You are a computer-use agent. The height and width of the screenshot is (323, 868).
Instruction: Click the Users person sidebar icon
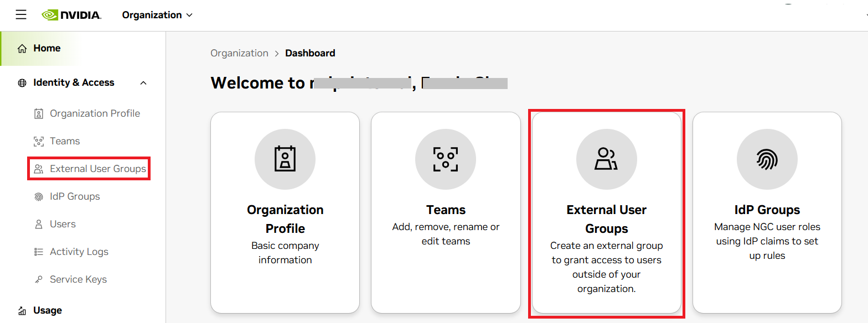coord(39,224)
